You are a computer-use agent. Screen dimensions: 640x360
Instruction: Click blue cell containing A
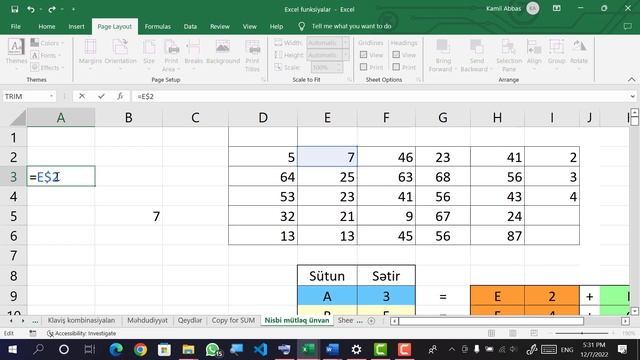click(x=327, y=296)
